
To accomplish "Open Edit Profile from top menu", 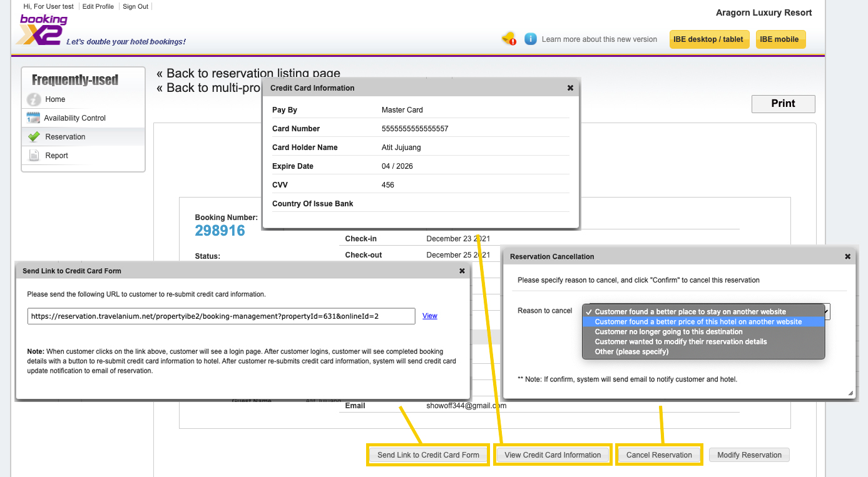I will point(98,6).
